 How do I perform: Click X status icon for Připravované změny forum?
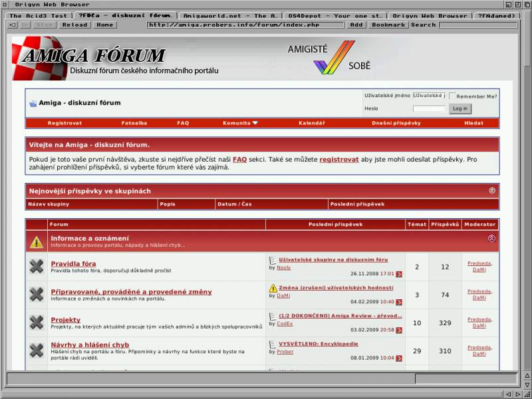(x=37, y=295)
